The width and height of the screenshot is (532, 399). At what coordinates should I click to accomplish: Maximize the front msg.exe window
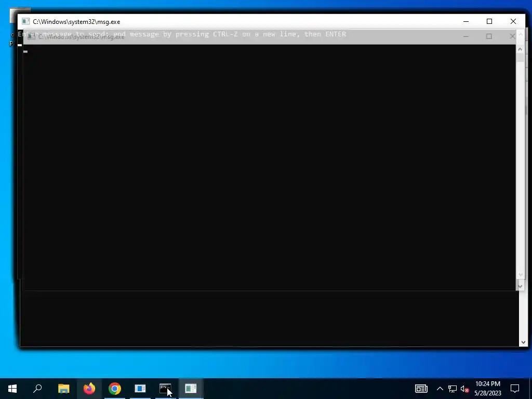click(x=489, y=21)
